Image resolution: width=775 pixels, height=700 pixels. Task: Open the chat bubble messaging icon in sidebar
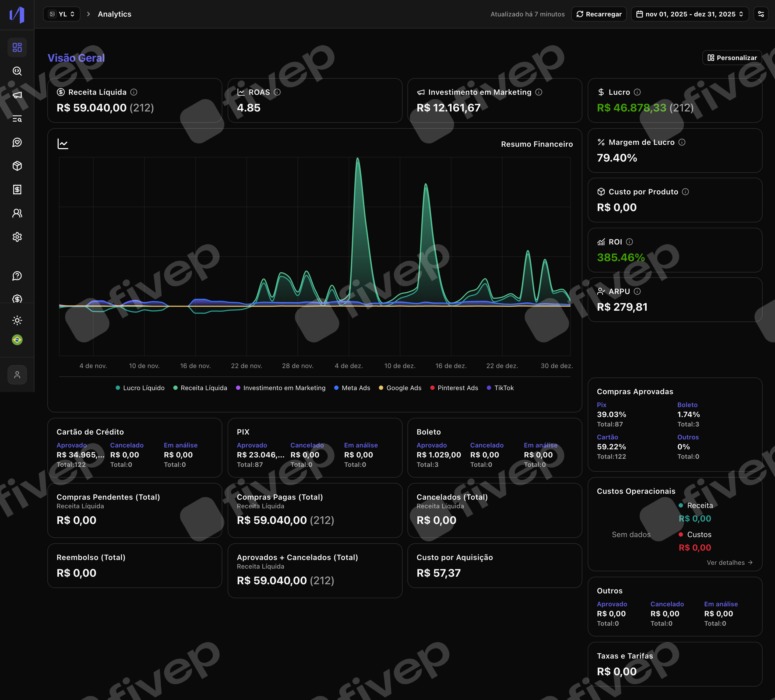coord(17,142)
